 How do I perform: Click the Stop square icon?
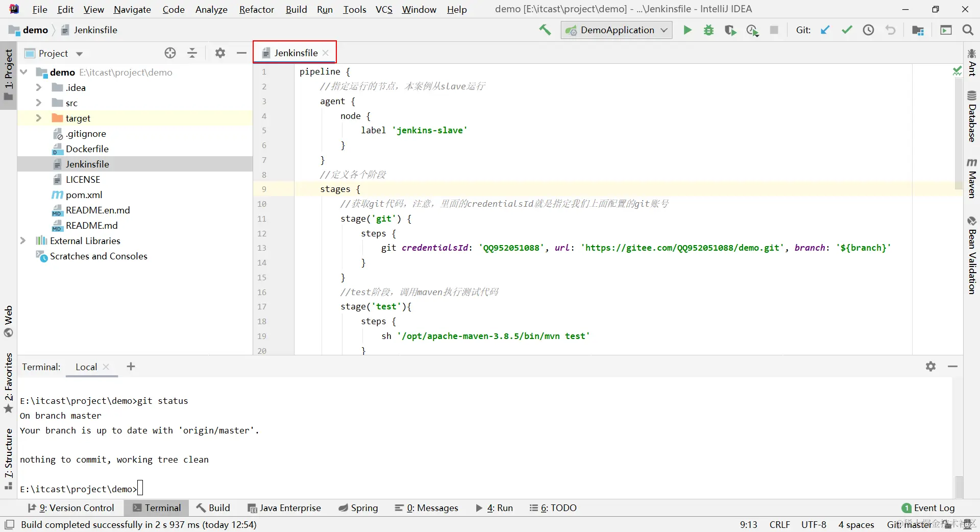(x=774, y=30)
